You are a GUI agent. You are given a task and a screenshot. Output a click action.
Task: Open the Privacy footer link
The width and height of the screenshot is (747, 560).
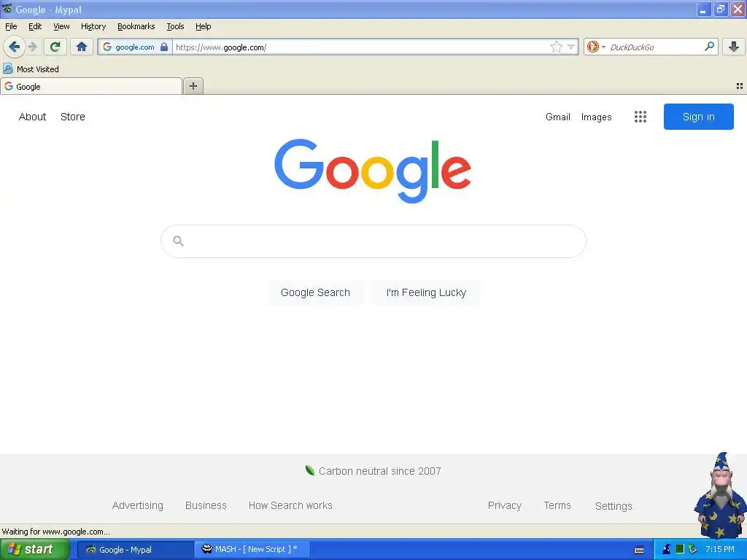(505, 505)
